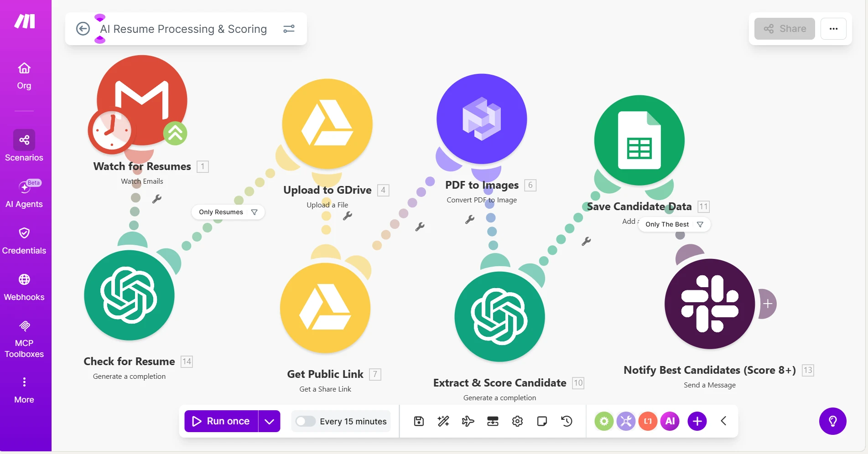Open the Every 15 minutes schedule setting
The width and height of the screenshot is (868, 454).
coord(353,422)
